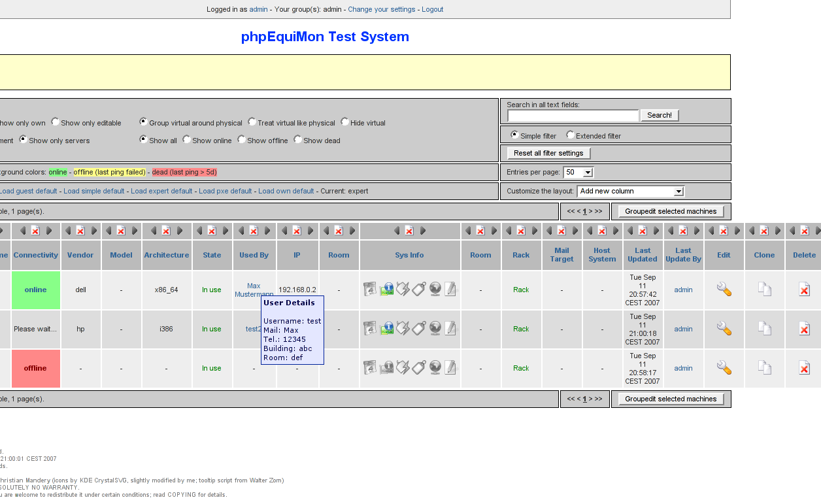Select 'Group virtual around physical' option
821x504 pixels.
pyautogui.click(x=143, y=122)
